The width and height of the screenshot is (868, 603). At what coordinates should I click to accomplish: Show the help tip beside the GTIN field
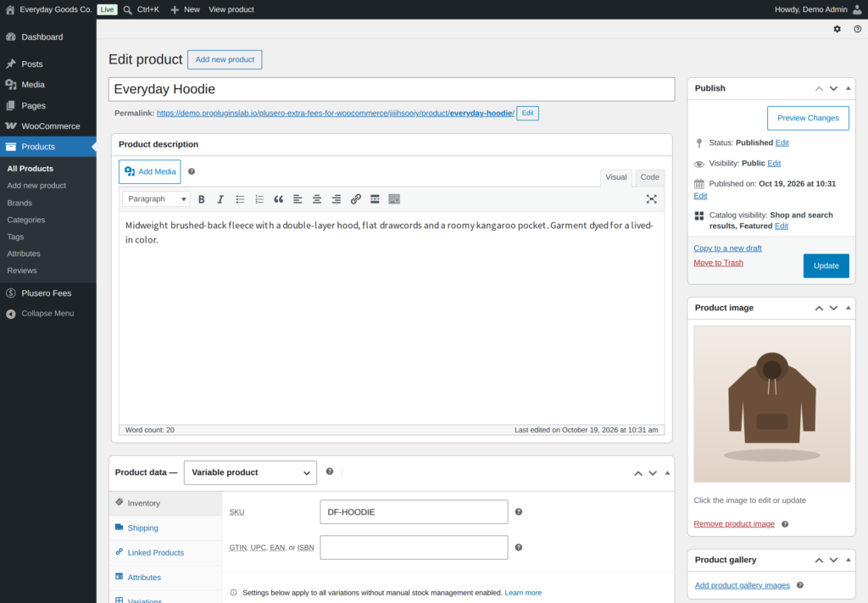click(x=519, y=547)
